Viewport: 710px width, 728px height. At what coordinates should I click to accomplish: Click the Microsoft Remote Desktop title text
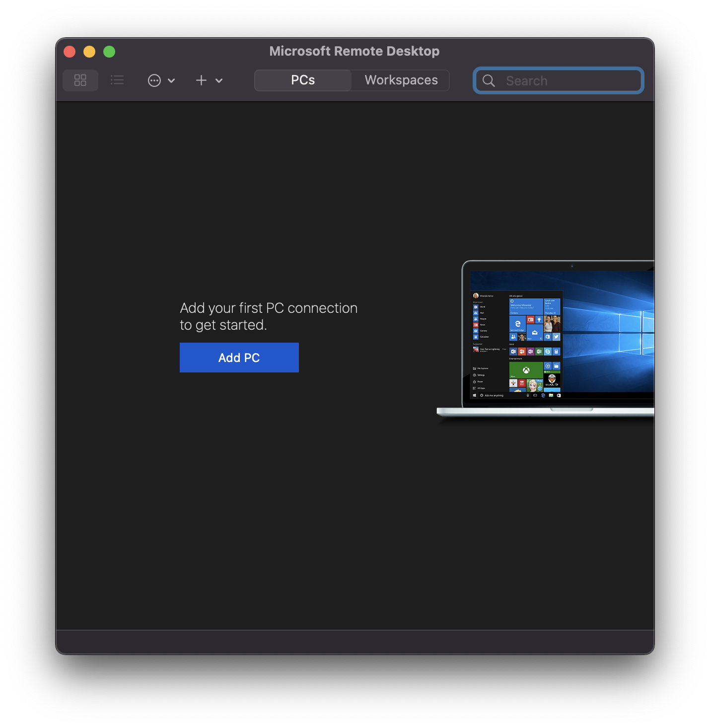pyautogui.click(x=354, y=51)
